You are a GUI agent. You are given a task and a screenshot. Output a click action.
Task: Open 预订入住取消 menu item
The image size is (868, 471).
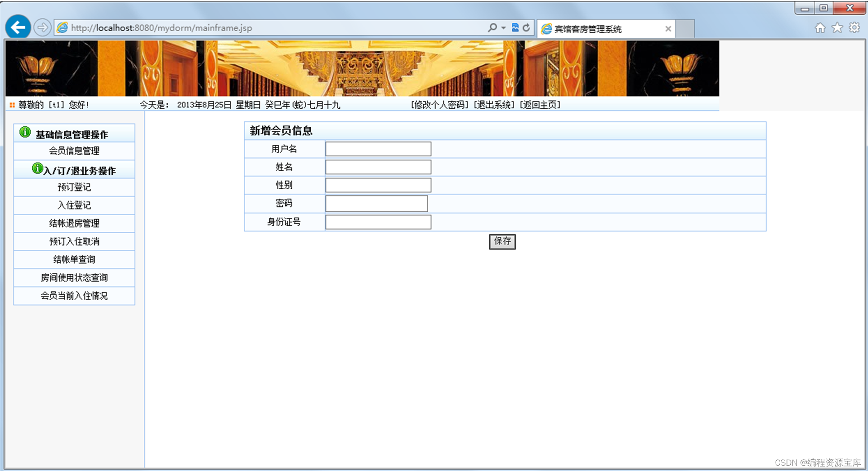[x=74, y=241]
